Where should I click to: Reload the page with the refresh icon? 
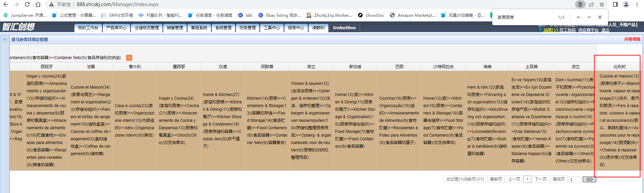(x=27, y=4)
